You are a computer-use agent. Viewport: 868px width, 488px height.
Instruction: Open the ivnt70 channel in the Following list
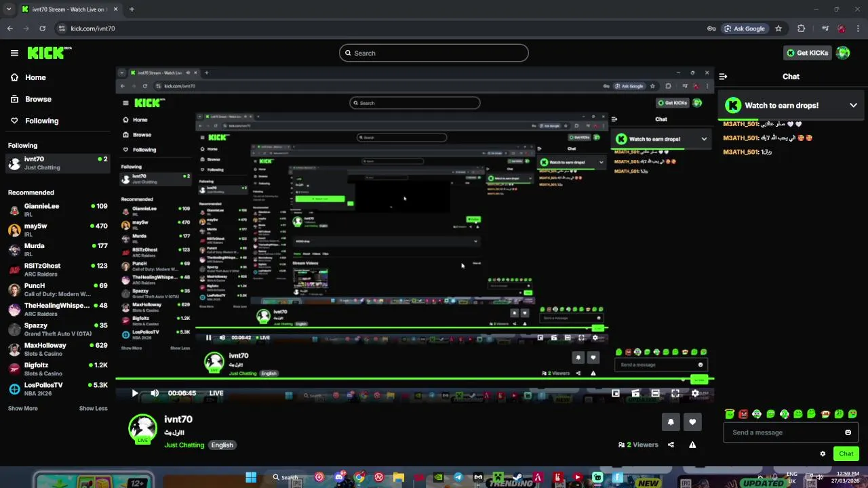point(58,163)
